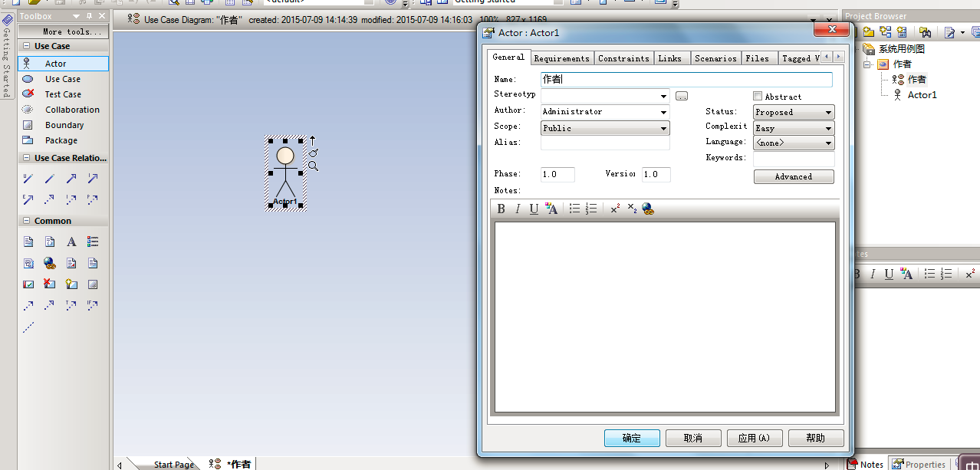Screen dimensions: 980x470
Task: Switch to the Links tab
Action: tap(670, 58)
